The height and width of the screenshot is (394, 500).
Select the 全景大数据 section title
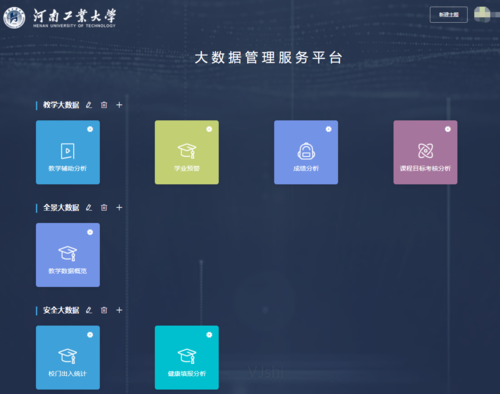coord(61,208)
